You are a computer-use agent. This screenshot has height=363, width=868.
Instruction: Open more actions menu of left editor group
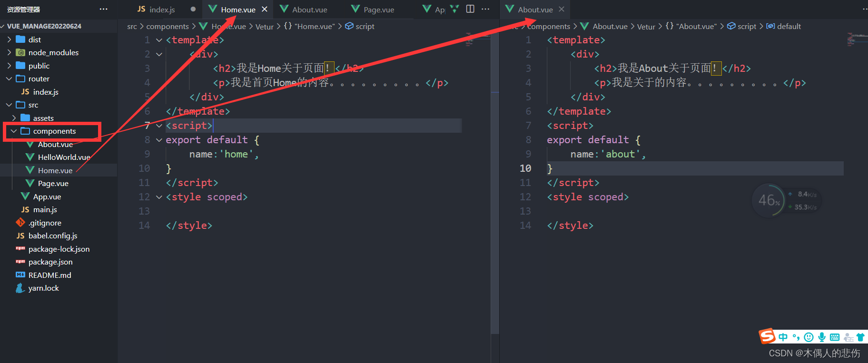(485, 9)
